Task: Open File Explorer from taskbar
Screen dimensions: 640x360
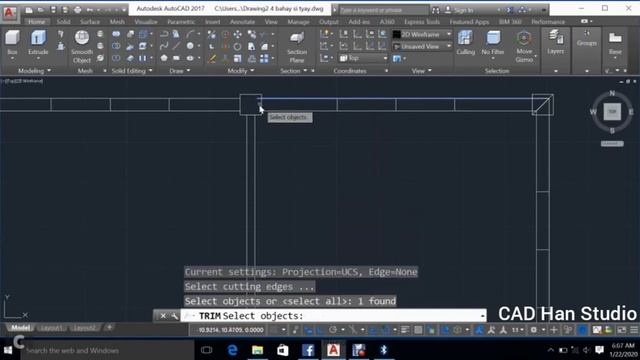Action: pyautogui.click(x=258, y=350)
